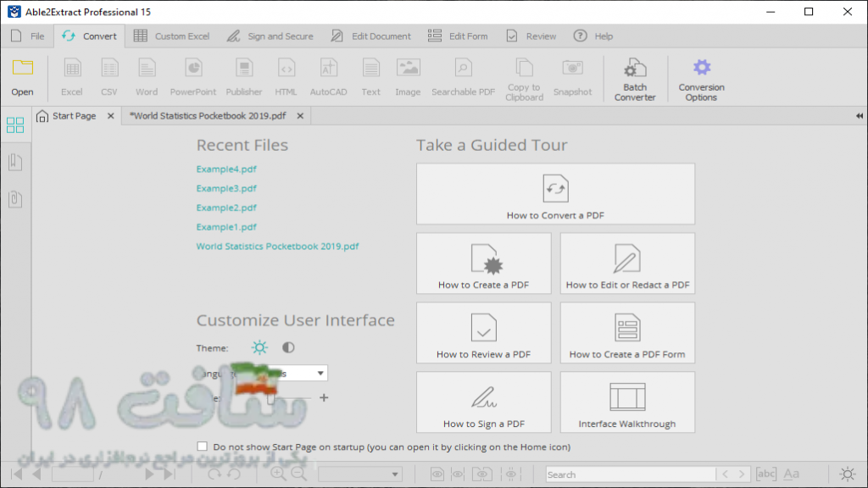Rotate page clockwise icon in bottom bar
Viewport: 868px width, 488px height.
(x=214, y=474)
